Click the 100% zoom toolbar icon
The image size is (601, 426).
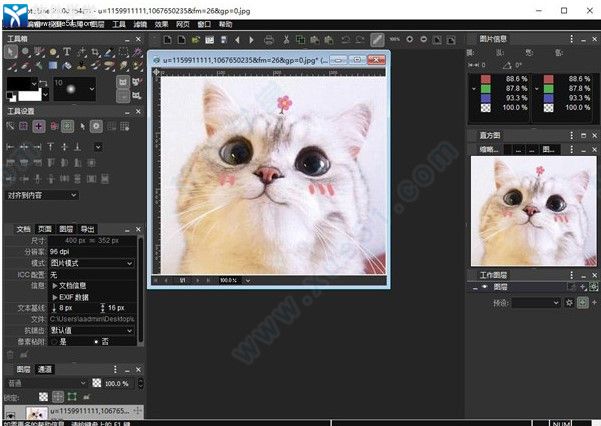click(x=394, y=39)
